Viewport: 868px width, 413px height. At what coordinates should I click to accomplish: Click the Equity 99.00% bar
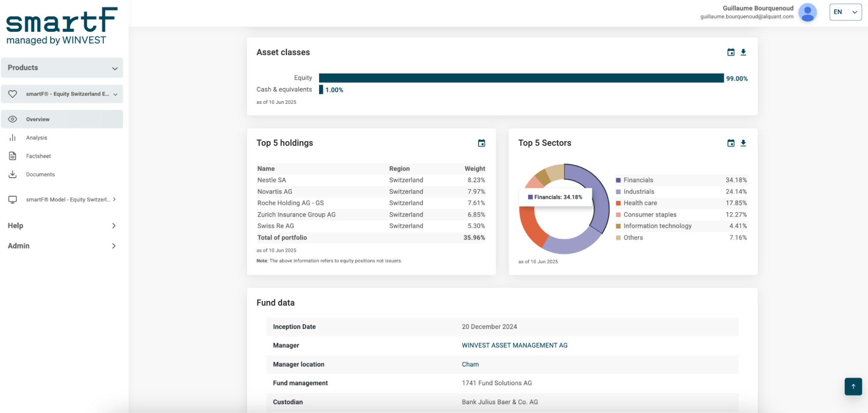tap(521, 78)
